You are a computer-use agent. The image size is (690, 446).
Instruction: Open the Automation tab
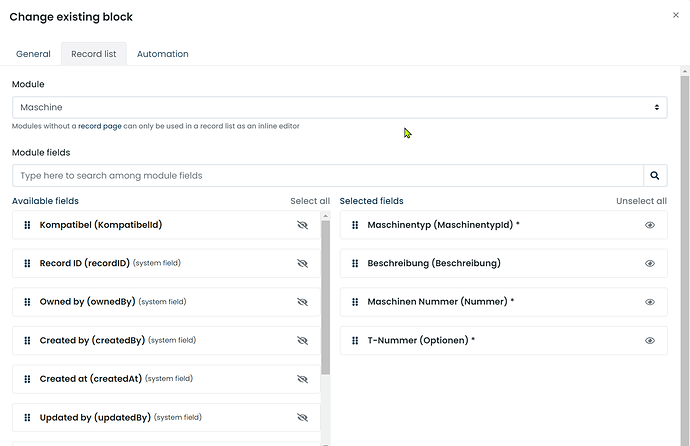[x=162, y=54]
